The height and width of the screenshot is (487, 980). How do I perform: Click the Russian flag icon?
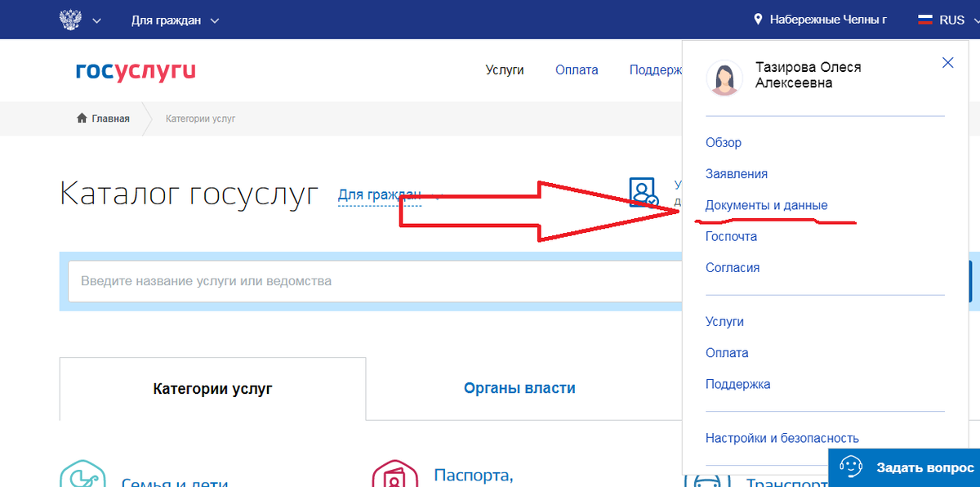tap(926, 20)
